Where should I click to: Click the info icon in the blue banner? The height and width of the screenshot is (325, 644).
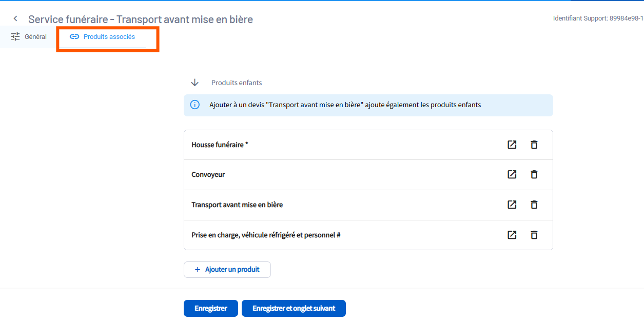195,105
